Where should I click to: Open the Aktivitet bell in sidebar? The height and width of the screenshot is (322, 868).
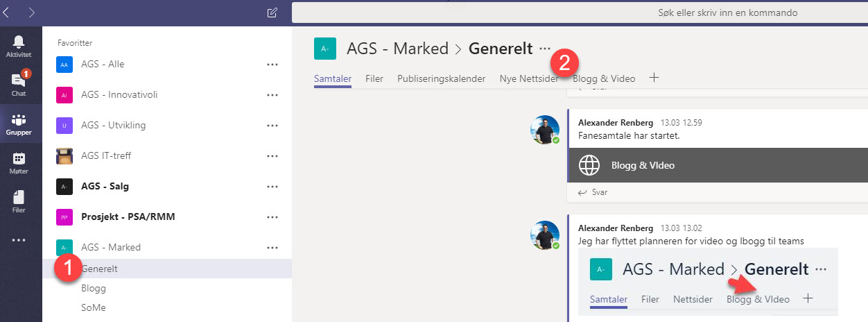19,46
